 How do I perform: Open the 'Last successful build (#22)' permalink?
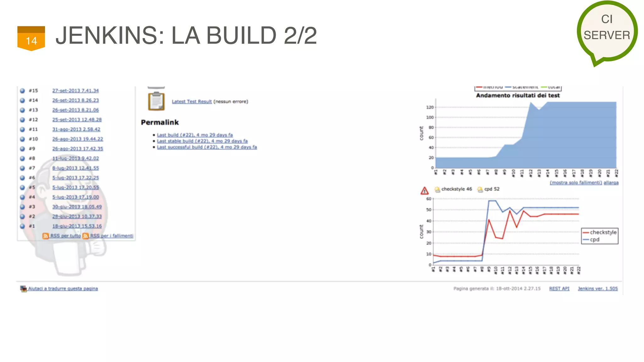click(207, 147)
